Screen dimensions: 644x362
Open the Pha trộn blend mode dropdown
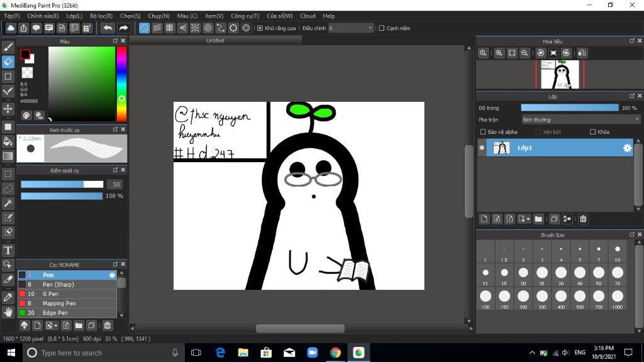580,120
